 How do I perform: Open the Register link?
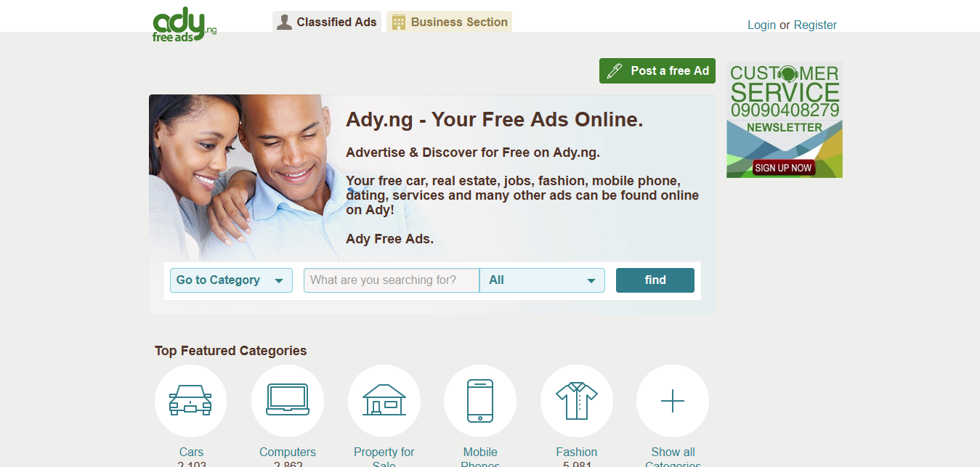(x=815, y=25)
